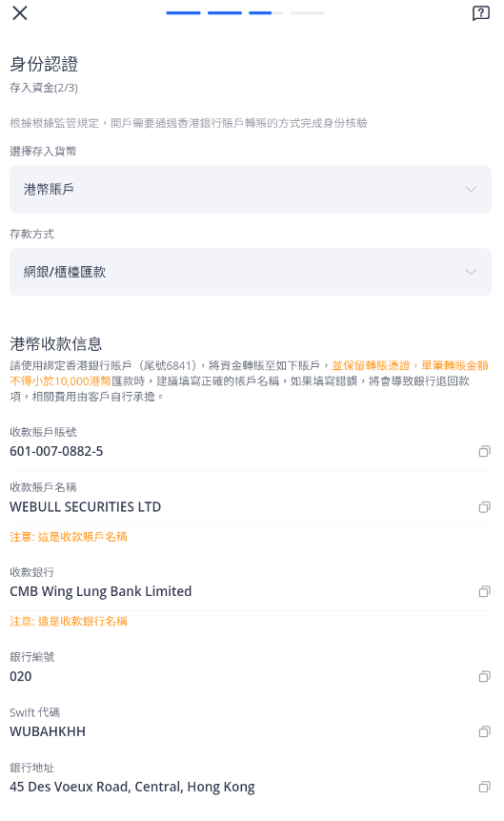
Task: Select the first progress step bar
Action: pyautogui.click(x=183, y=12)
